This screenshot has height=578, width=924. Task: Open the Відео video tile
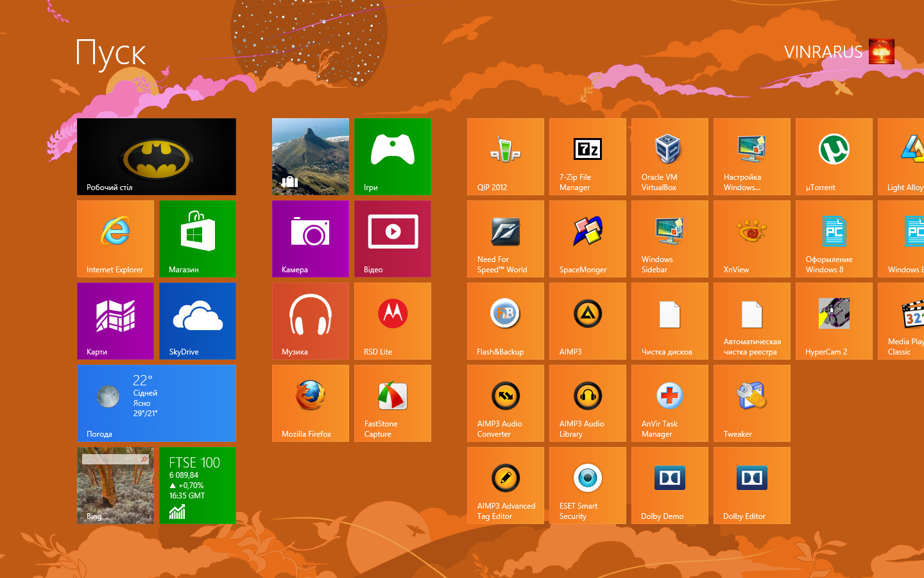(393, 239)
